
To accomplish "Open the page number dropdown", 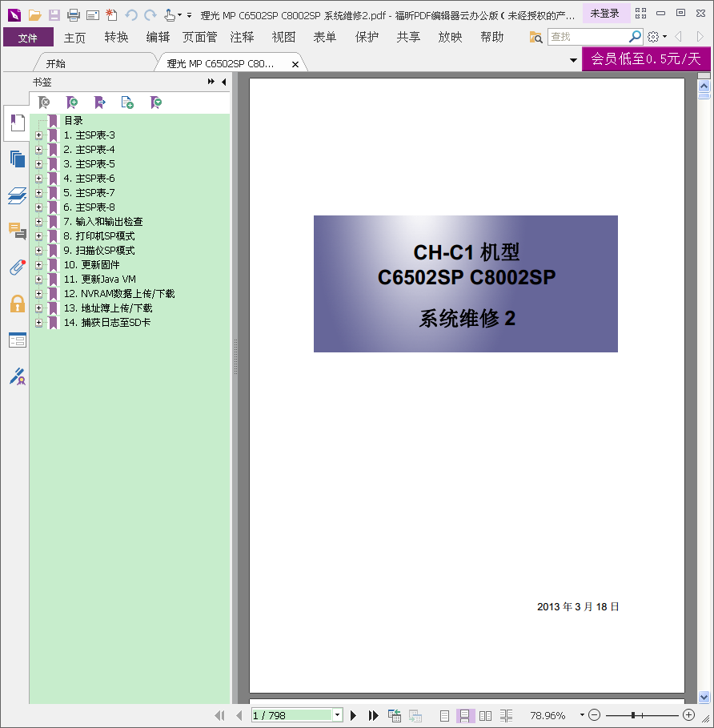I will [x=337, y=715].
